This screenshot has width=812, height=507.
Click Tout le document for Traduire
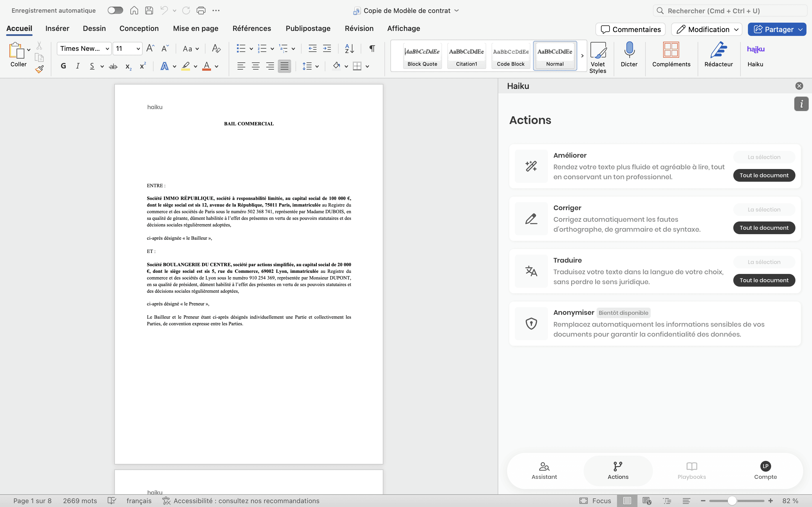764,280
